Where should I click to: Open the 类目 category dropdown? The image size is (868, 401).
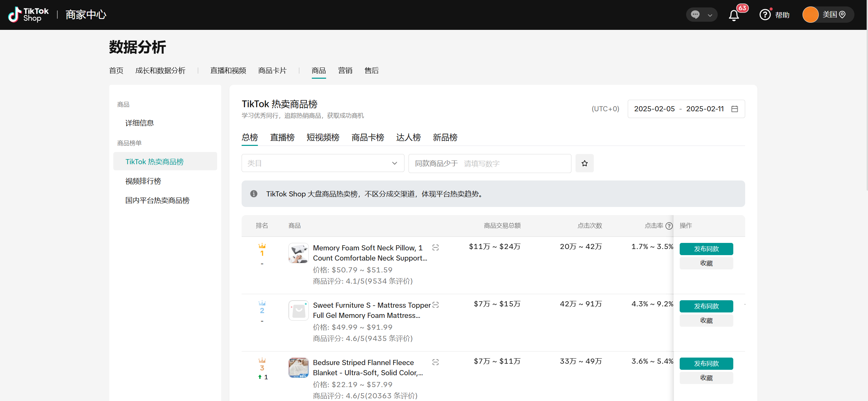[322, 163]
